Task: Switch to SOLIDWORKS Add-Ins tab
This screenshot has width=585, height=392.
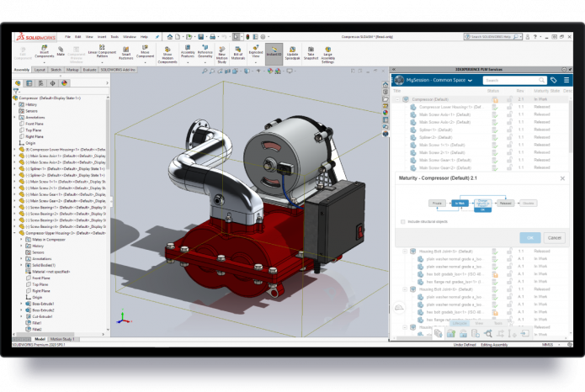Action: [118, 70]
